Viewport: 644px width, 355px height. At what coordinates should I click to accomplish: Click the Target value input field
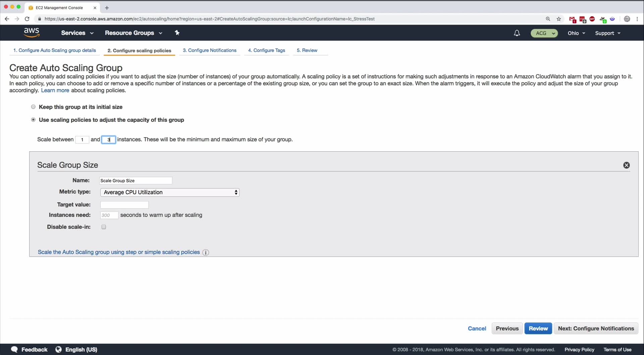click(124, 205)
